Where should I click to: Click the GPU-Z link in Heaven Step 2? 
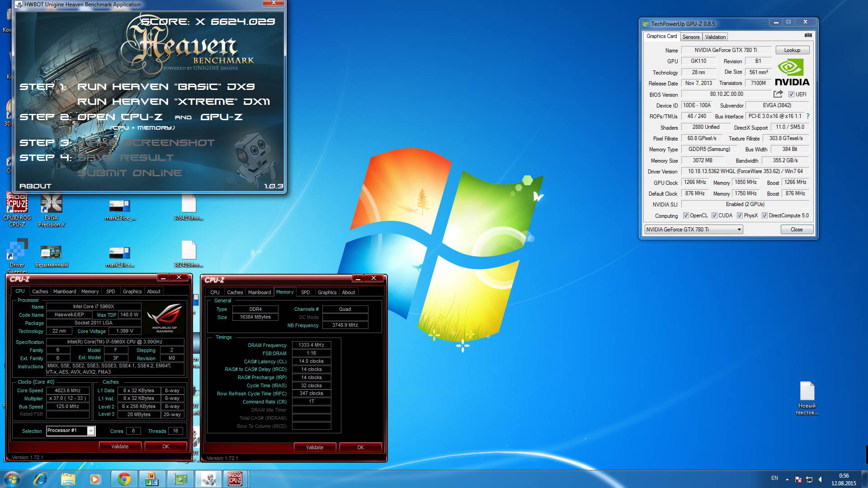[x=222, y=117]
